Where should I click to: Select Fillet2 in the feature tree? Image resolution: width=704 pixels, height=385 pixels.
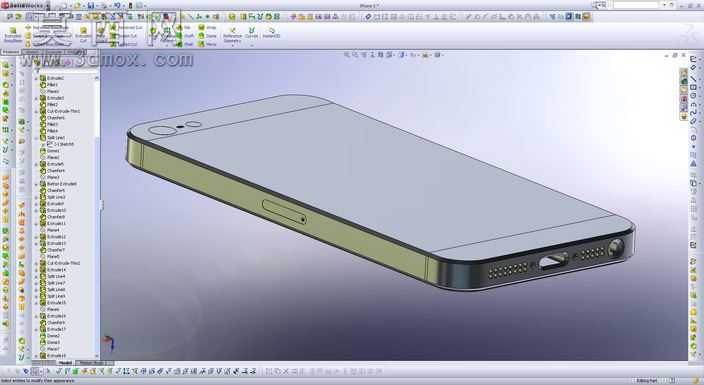(x=49, y=104)
